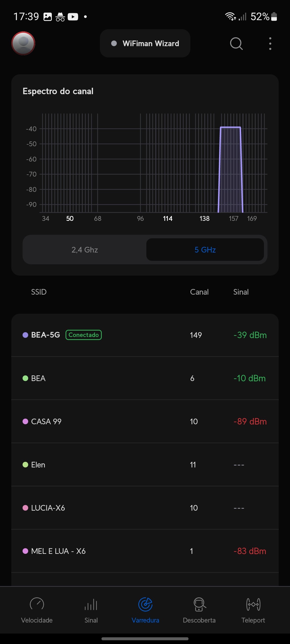Expand the CASA 99 network entry
The height and width of the screenshot is (644, 290).
(145, 422)
